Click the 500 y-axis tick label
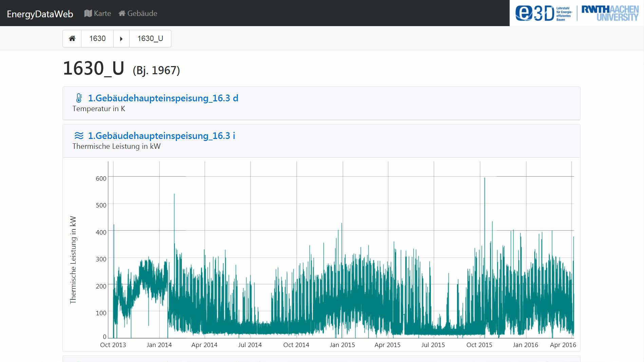This screenshot has width=644, height=362. pos(101,205)
